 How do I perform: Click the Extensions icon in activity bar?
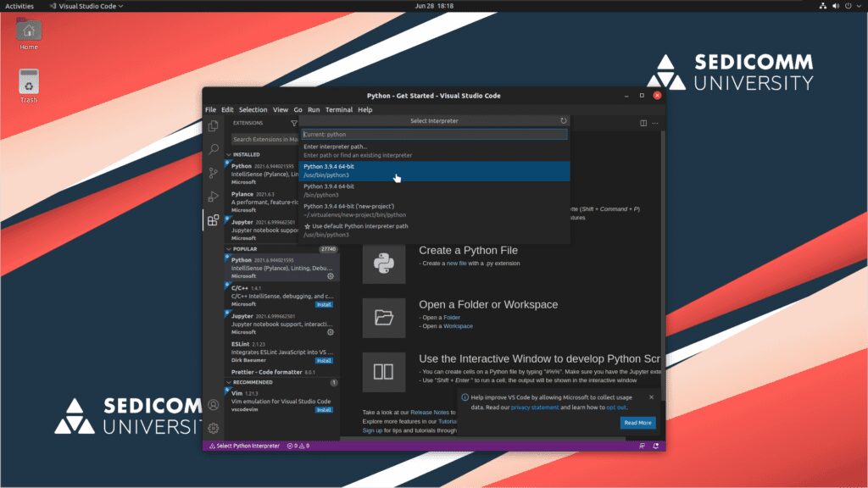tap(214, 220)
